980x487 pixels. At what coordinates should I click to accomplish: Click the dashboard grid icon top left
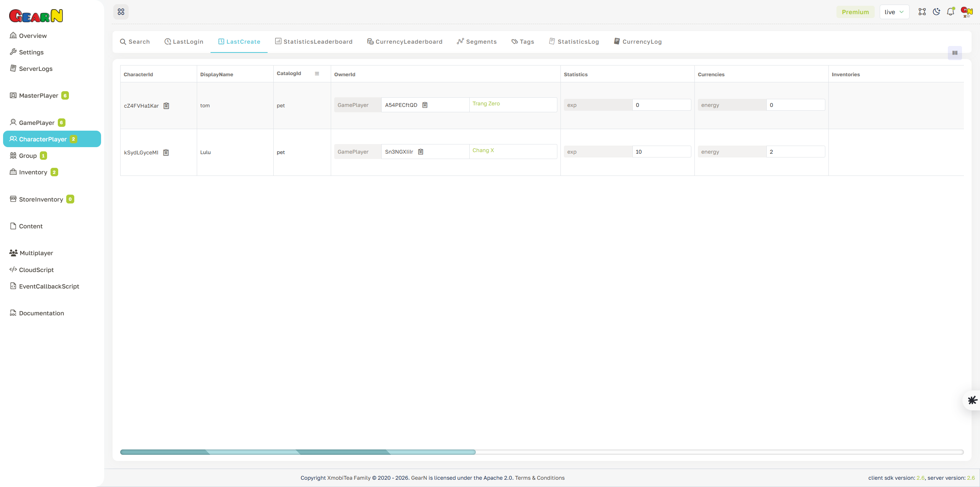[x=121, y=12]
